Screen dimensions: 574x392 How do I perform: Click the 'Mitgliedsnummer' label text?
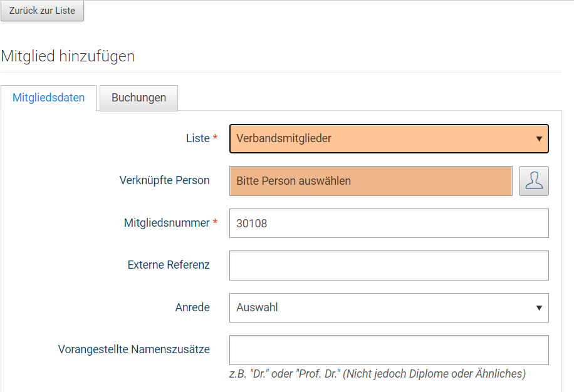click(x=166, y=222)
